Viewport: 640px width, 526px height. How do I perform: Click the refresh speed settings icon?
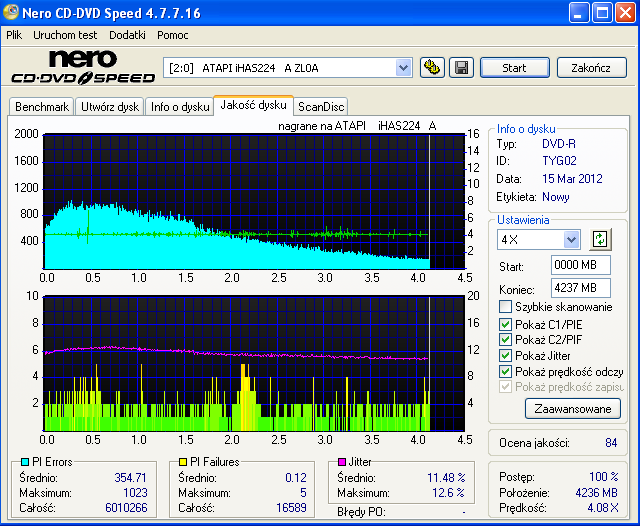coord(600,240)
